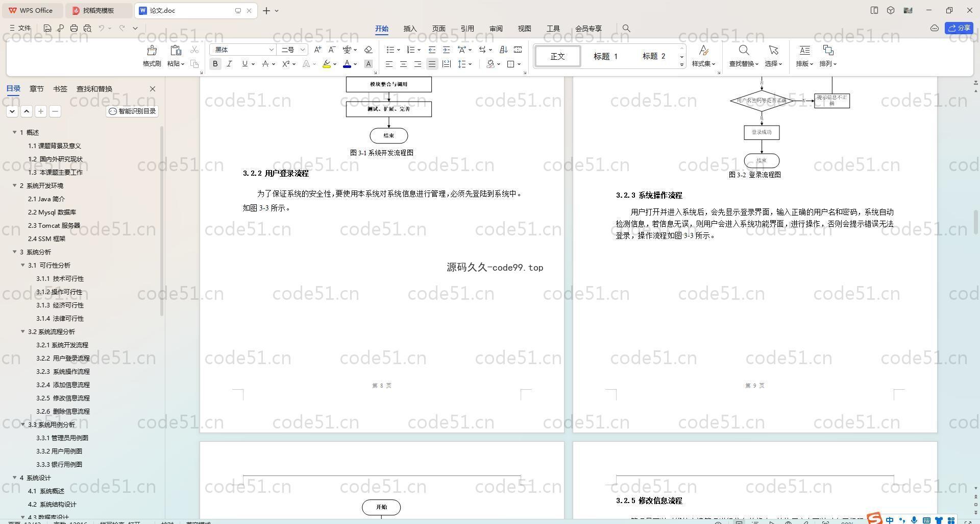Click the numbered list icon
The width and height of the screenshot is (980, 524).
(411, 50)
